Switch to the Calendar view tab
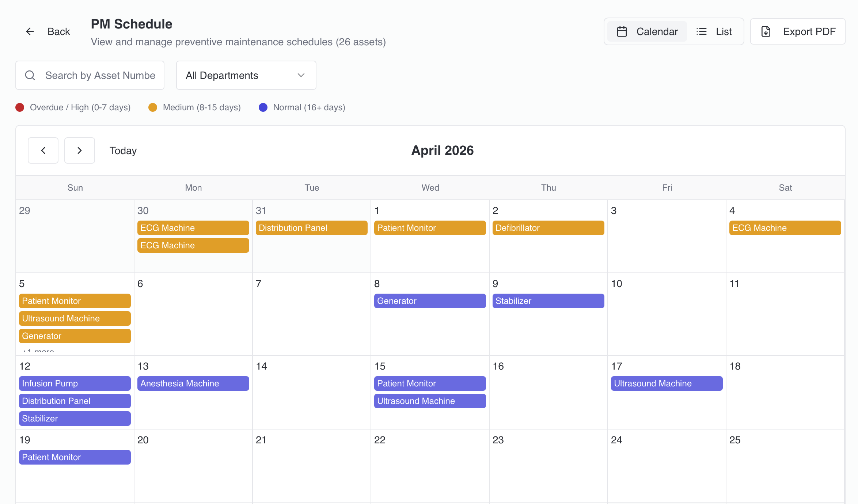Screen dimensions: 858x504 [x=646, y=31]
